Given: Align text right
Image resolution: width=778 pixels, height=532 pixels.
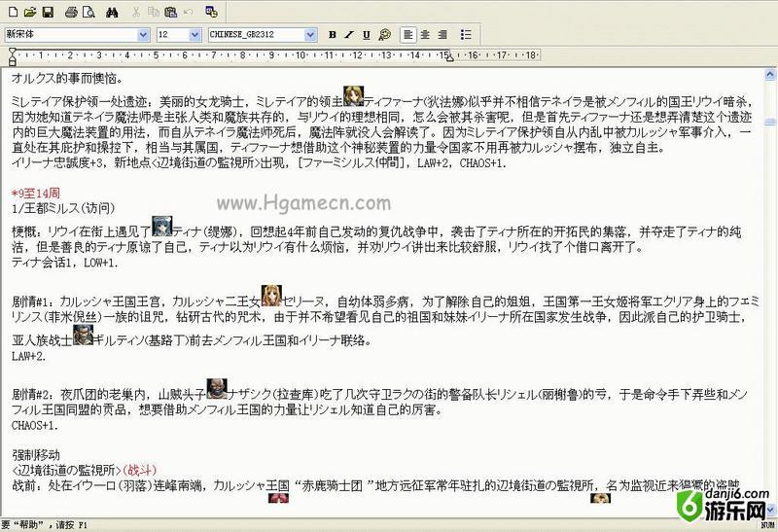Looking at the screenshot, I should pos(442,34).
